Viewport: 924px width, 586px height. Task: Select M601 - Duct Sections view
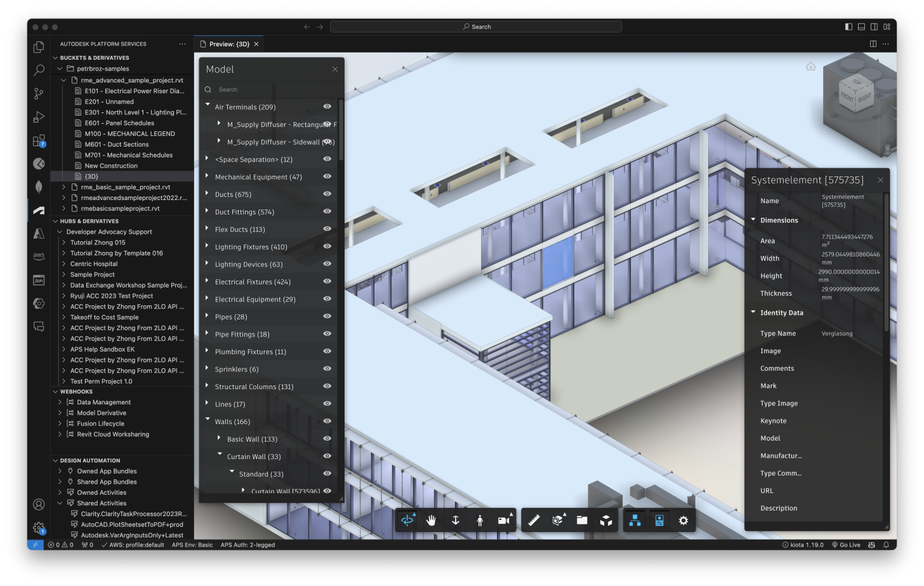[x=117, y=145]
